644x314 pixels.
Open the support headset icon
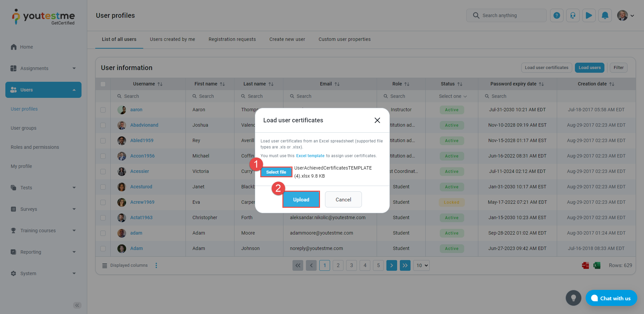pos(573,15)
